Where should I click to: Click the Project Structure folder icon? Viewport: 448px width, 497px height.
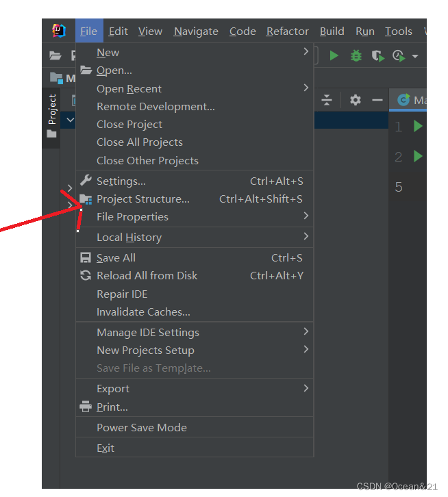pyautogui.click(x=86, y=199)
